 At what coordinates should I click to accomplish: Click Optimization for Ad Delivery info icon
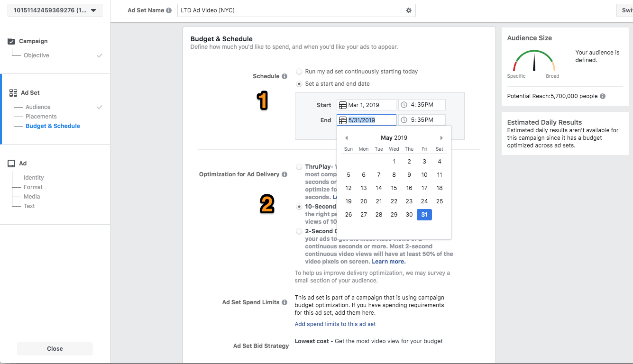284,174
